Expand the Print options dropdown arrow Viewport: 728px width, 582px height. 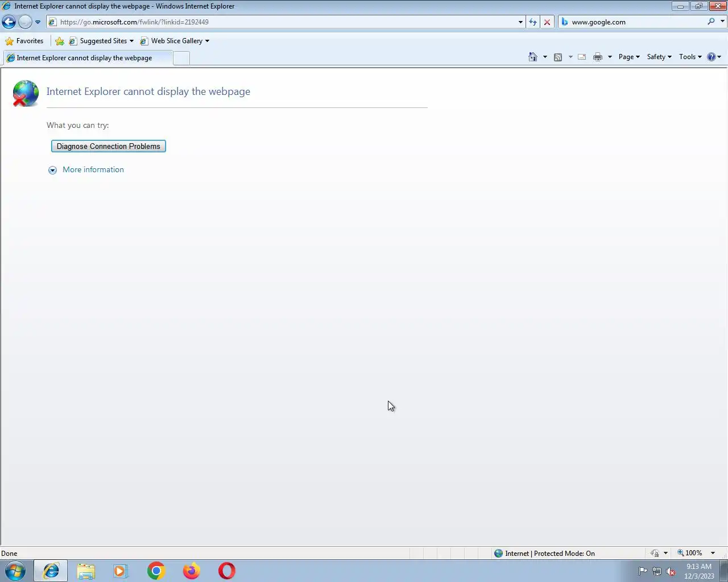[610, 57]
